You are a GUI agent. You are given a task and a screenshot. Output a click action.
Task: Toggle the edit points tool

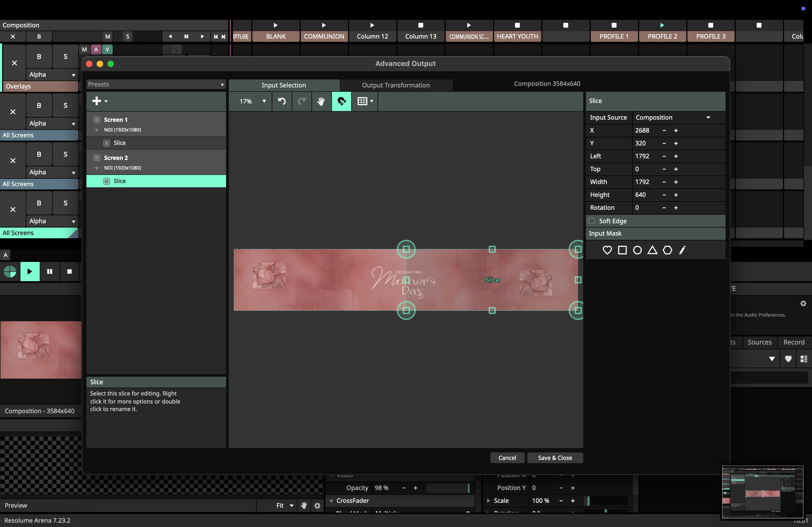[x=341, y=101]
